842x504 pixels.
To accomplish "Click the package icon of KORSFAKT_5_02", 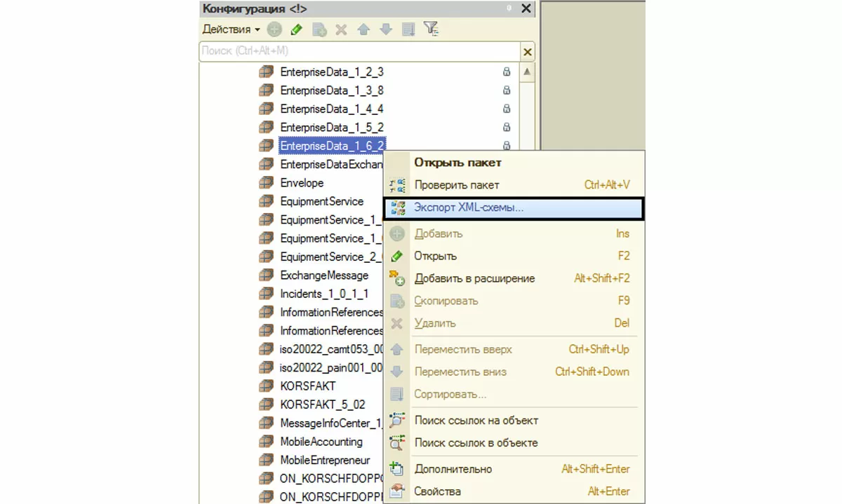I will coord(266,404).
